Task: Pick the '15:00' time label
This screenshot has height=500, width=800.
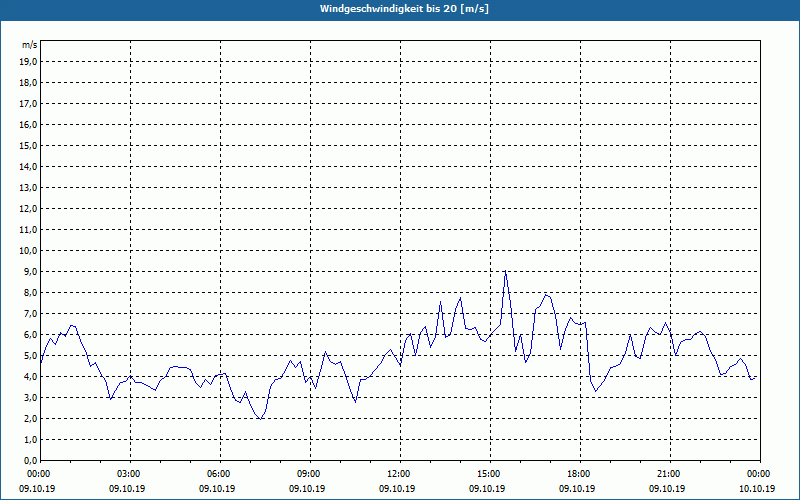Action: [x=490, y=474]
